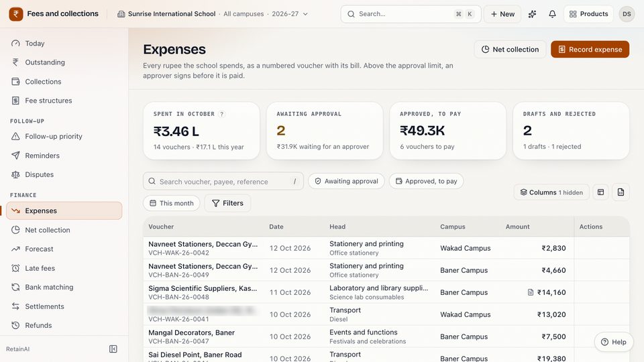Screen dimensions: 644x362
Task: Click the ₹13,020 amount cell
Action: coord(551,314)
